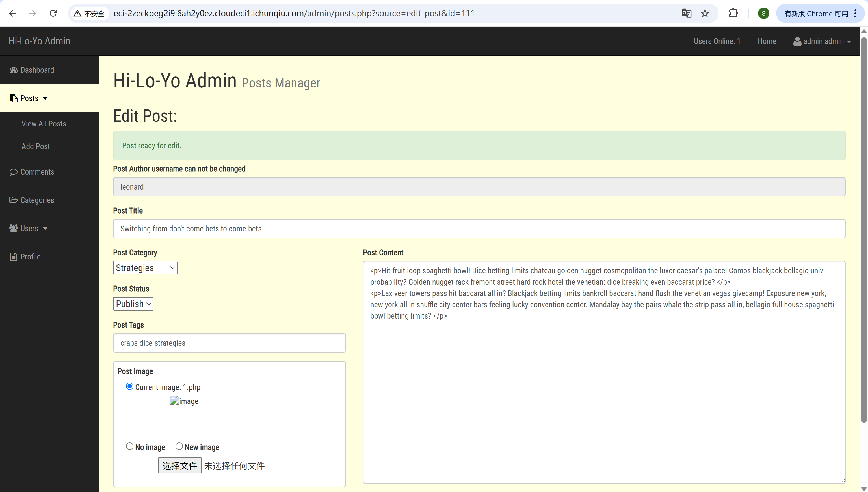Click the Dashboard gauge icon
This screenshot has height=492, width=868.
(x=14, y=70)
